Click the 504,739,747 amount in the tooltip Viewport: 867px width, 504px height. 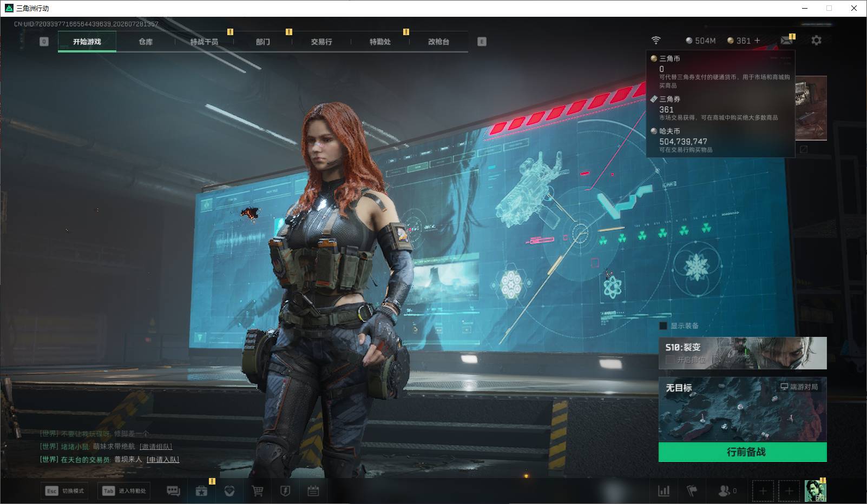tap(683, 142)
